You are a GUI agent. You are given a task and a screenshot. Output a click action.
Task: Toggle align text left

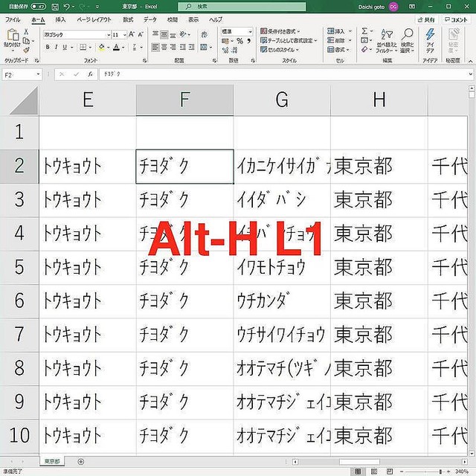pos(155,48)
